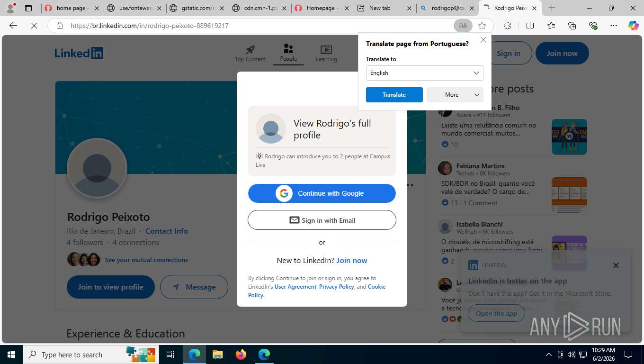Switch to the gstatic.com tab

pyautogui.click(x=197, y=8)
